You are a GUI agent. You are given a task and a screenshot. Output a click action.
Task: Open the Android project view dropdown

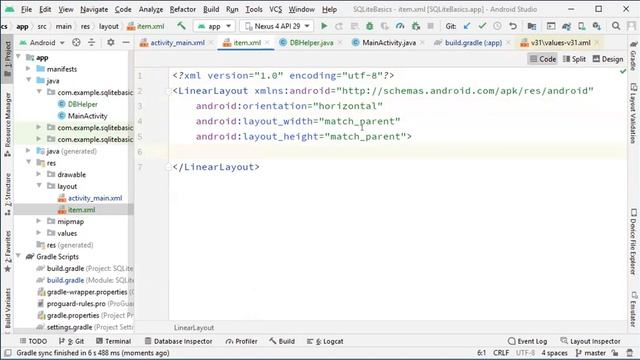point(42,42)
